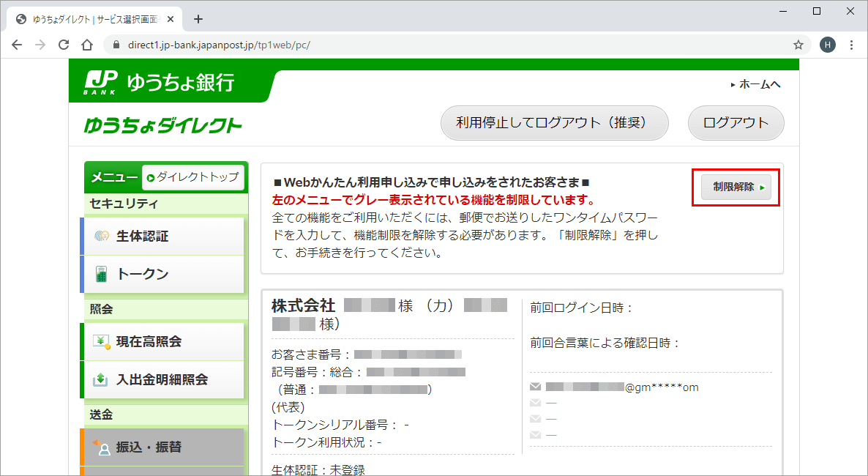Click the メニュー heading label
The image size is (868, 476).
click(114, 177)
